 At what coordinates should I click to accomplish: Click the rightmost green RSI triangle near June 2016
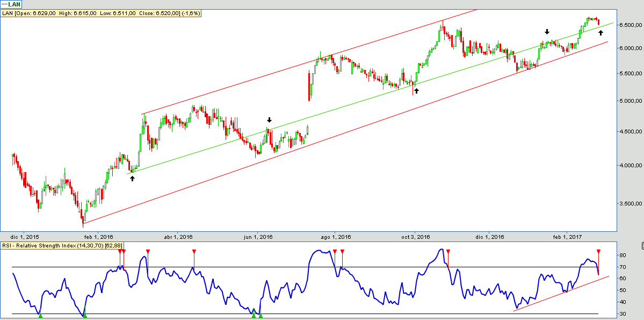(261, 316)
